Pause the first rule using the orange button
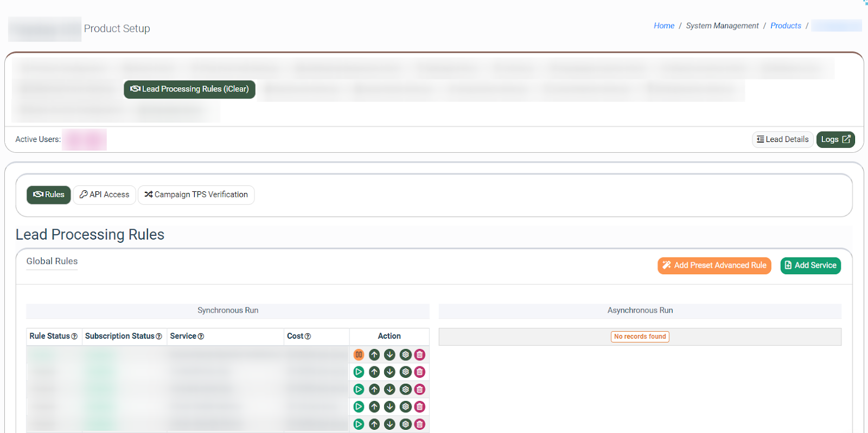 [x=359, y=355]
